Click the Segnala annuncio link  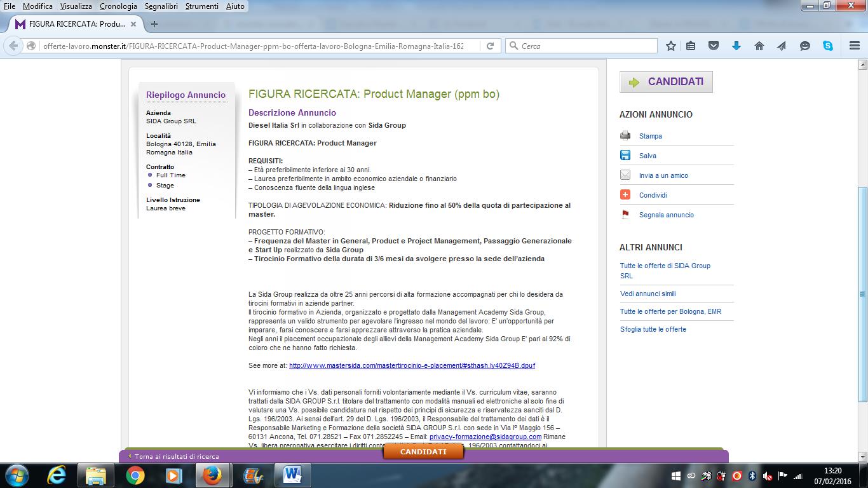point(667,215)
